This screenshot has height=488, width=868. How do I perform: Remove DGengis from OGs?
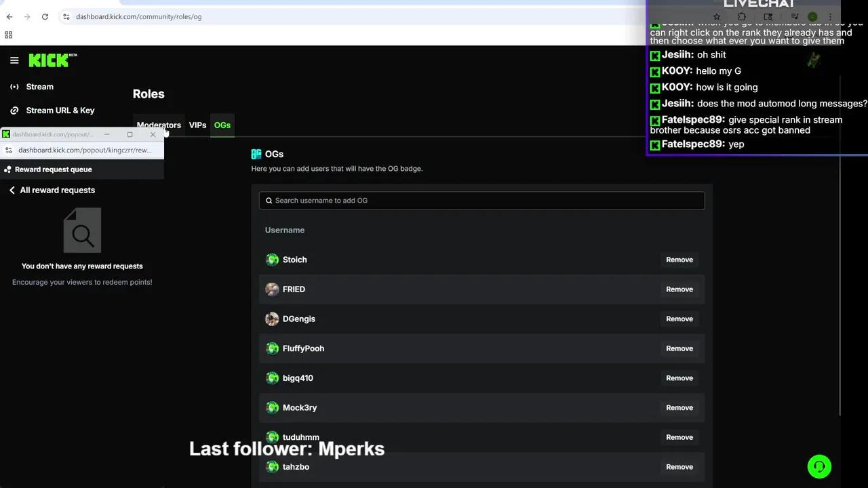pos(679,319)
